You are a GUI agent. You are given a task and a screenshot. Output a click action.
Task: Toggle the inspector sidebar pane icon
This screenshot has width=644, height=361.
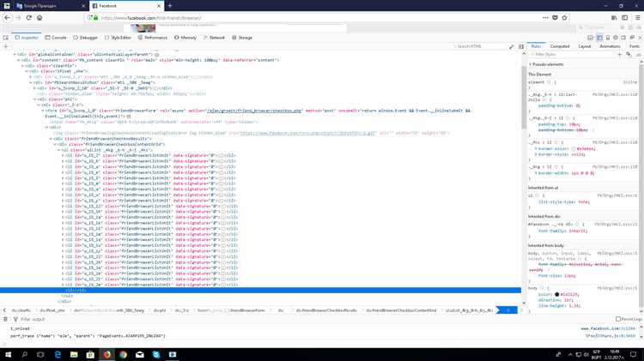point(521,47)
